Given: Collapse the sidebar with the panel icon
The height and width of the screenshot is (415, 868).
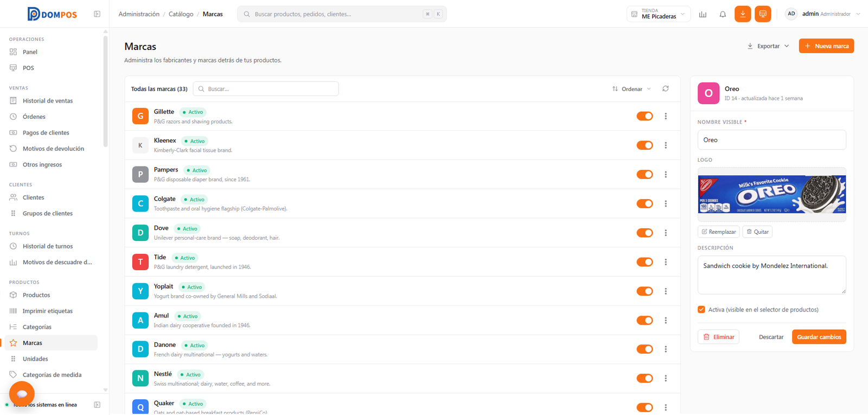Looking at the screenshot, I should [x=97, y=14].
